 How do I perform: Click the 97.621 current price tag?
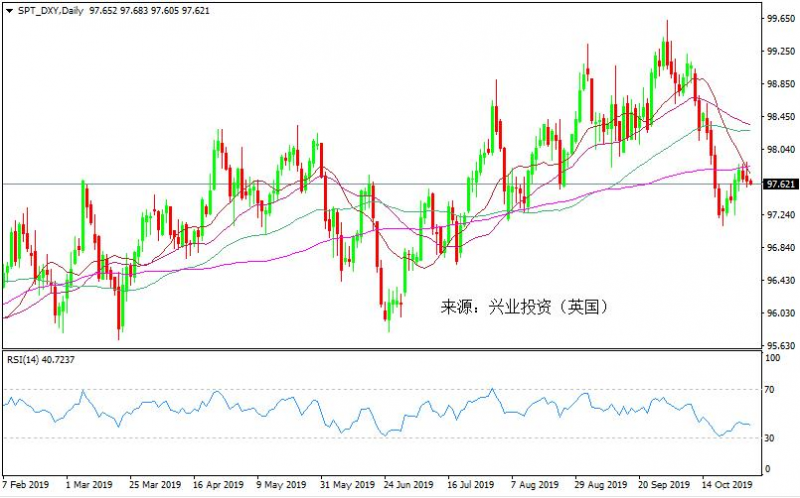point(780,184)
